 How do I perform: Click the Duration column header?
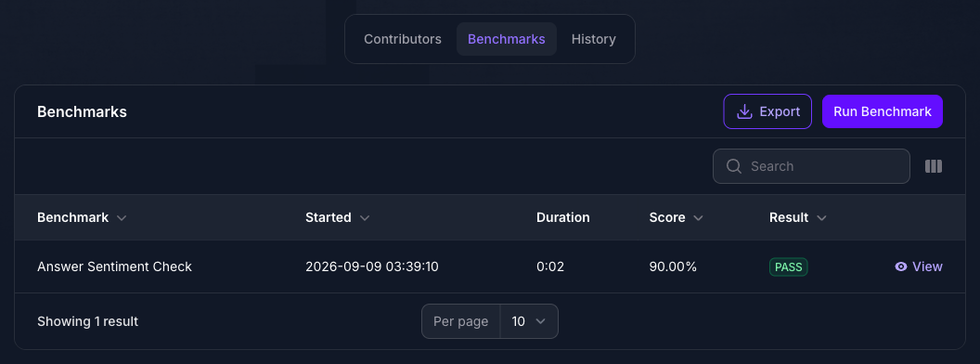(562, 217)
